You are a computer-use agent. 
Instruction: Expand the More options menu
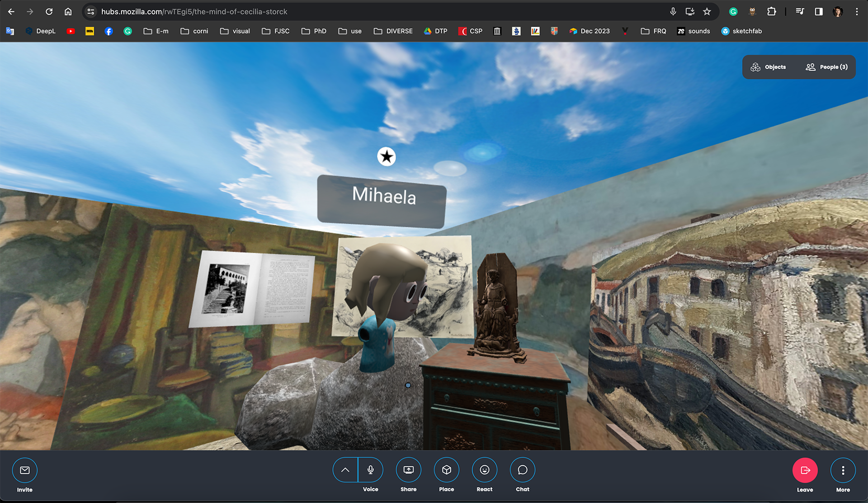tap(843, 470)
